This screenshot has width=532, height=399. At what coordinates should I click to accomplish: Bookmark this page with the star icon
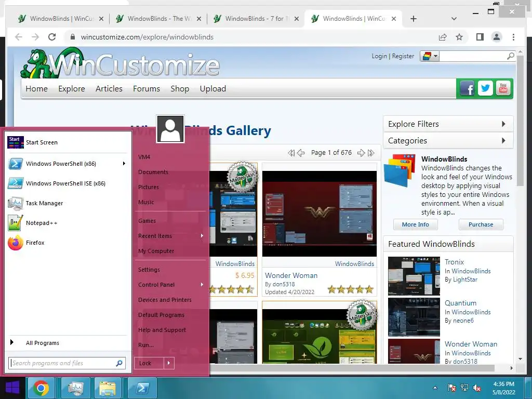[459, 37]
